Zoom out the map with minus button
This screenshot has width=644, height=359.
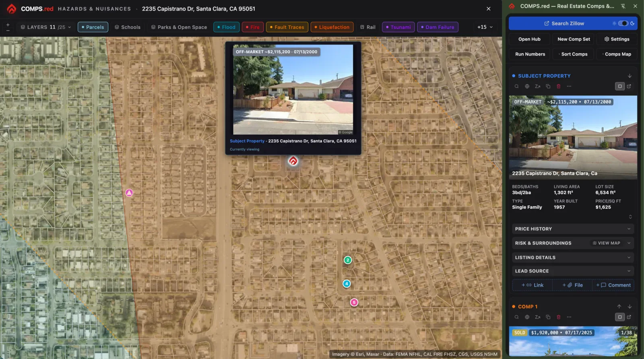(8, 30)
